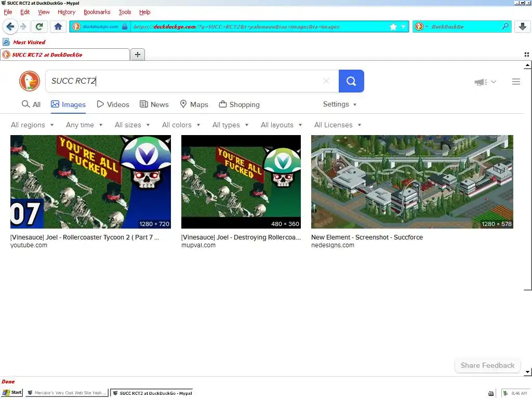Open the home page via the house icon
532x399 pixels.
point(58,26)
